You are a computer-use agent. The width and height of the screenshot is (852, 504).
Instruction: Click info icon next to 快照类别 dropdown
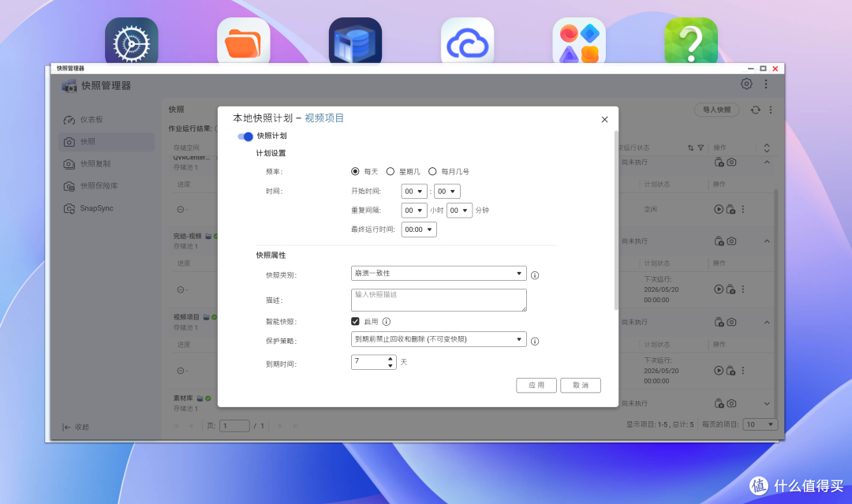[x=535, y=275]
